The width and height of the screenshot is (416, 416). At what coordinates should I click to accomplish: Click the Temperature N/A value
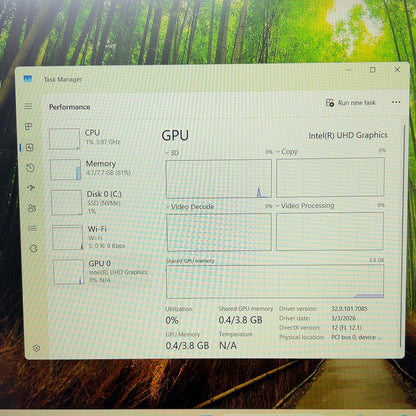[228, 345]
